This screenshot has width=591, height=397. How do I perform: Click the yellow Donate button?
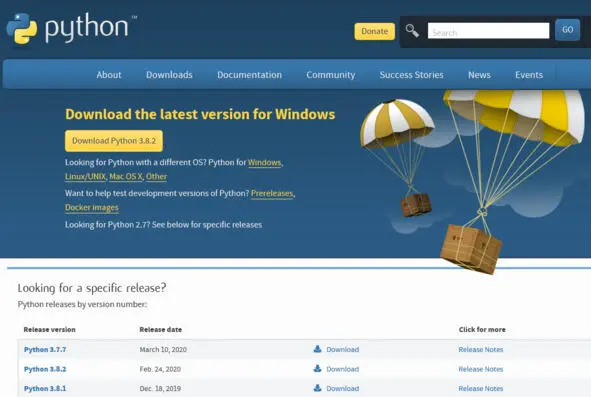point(374,31)
